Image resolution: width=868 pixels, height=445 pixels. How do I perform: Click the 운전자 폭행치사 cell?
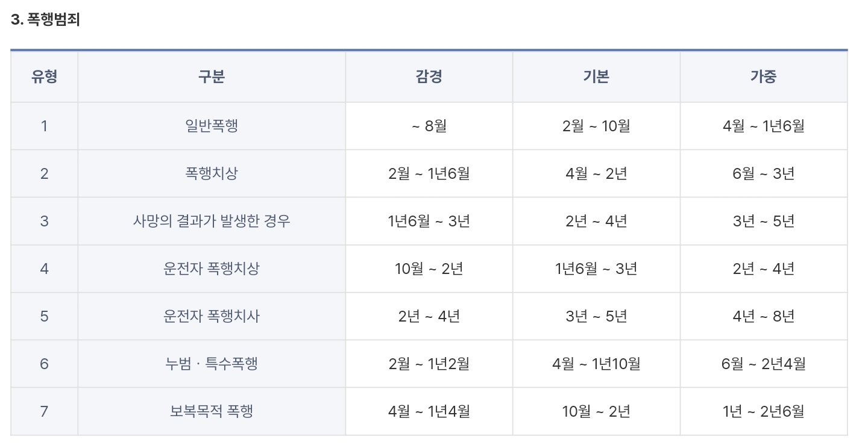[212, 316]
